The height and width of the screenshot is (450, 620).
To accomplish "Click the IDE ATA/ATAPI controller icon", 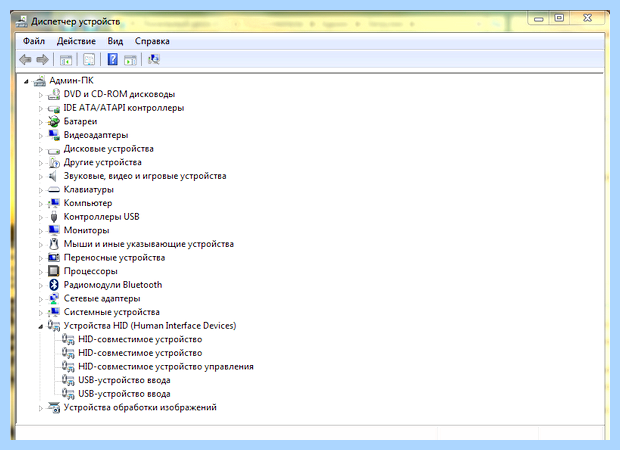I will [x=53, y=108].
